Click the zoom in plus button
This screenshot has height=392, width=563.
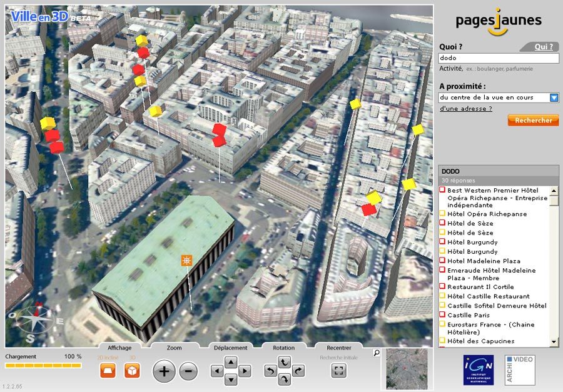(x=164, y=371)
